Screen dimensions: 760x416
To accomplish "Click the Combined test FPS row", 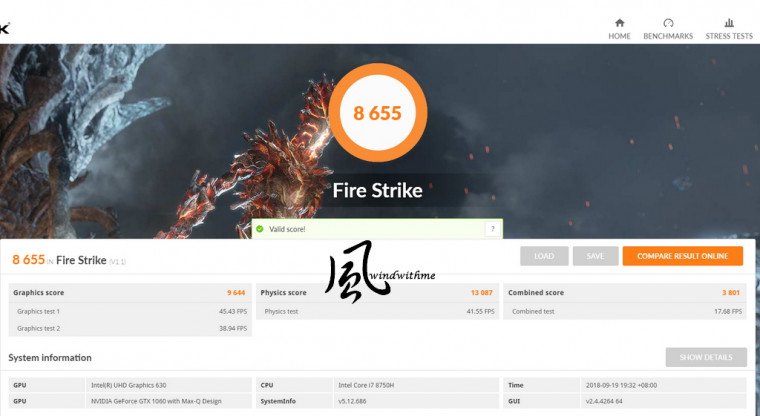I will [625, 311].
